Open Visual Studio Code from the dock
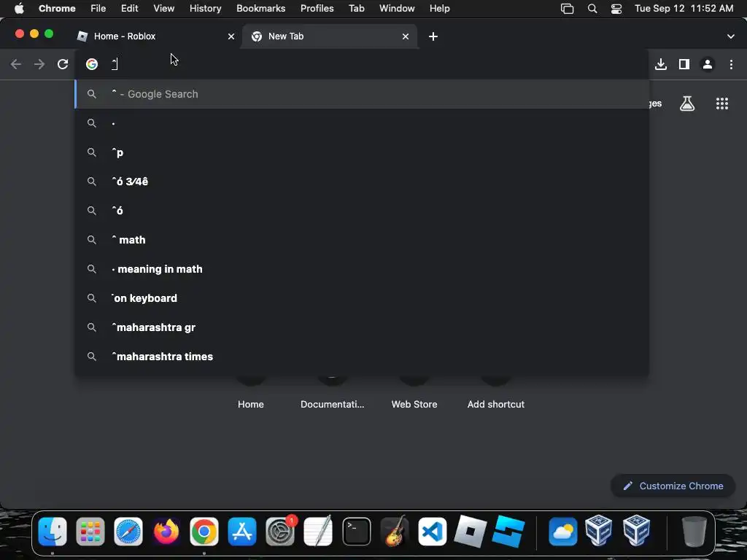 [432, 531]
